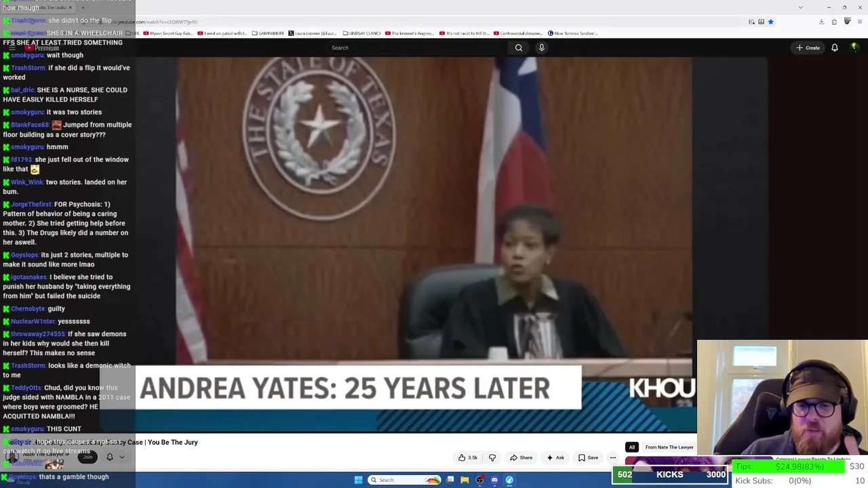
Task: Open 'Controversial docume...' bookmark
Action: [519, 33]
